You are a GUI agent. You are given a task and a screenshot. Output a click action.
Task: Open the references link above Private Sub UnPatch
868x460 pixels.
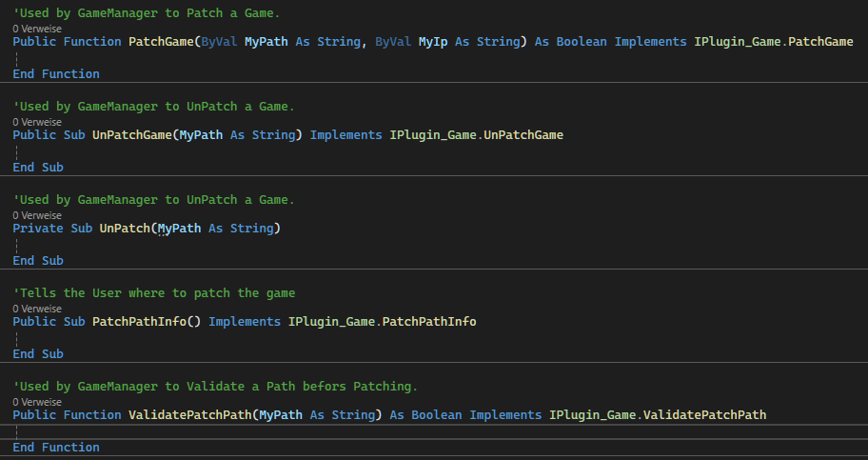pyautogui.click(x=37, y=215)
